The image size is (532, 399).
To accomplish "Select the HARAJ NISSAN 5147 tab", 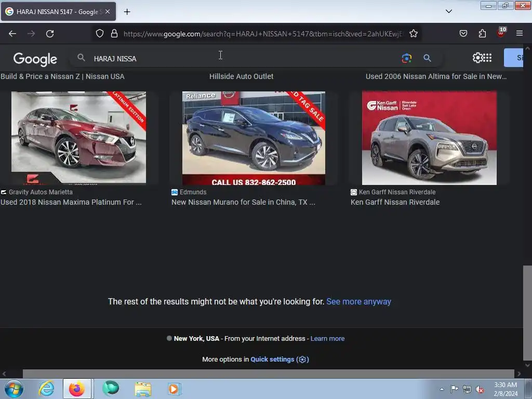I will [58, 11].
